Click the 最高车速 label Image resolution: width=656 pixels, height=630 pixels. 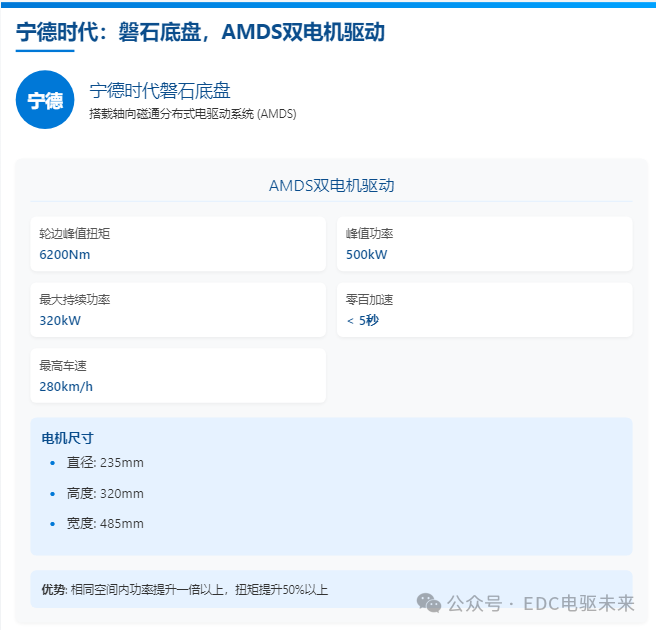63,366
